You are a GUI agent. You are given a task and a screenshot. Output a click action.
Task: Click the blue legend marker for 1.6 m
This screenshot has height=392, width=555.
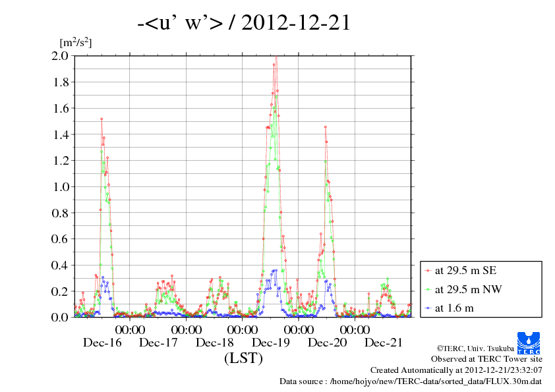[x=428, y=308]
